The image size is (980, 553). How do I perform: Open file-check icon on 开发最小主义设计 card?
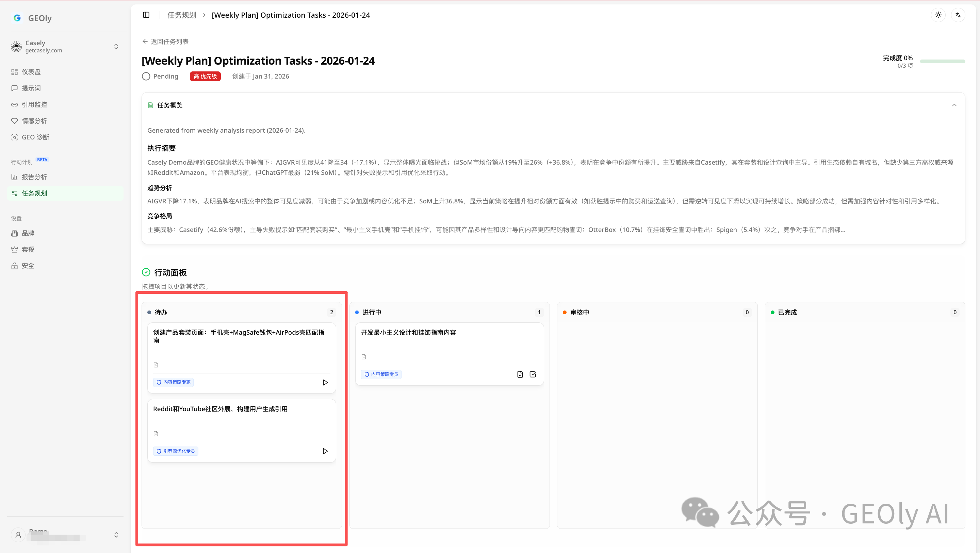tap(520, 374)
